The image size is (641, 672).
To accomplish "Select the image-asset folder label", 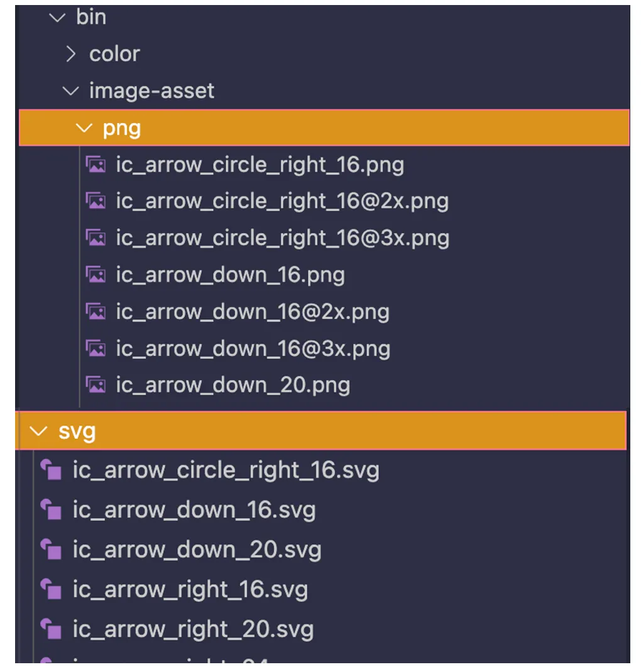I will (x=151, y=91).
